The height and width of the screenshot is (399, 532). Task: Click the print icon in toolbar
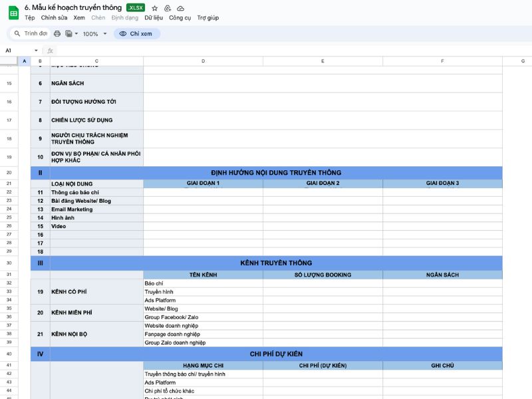pos(57,33)
